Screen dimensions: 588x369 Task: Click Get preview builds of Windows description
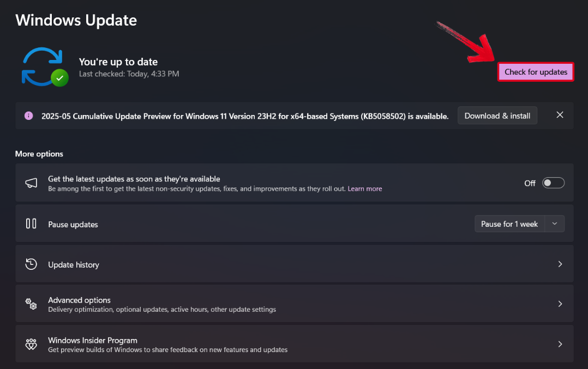coord(167,349)
